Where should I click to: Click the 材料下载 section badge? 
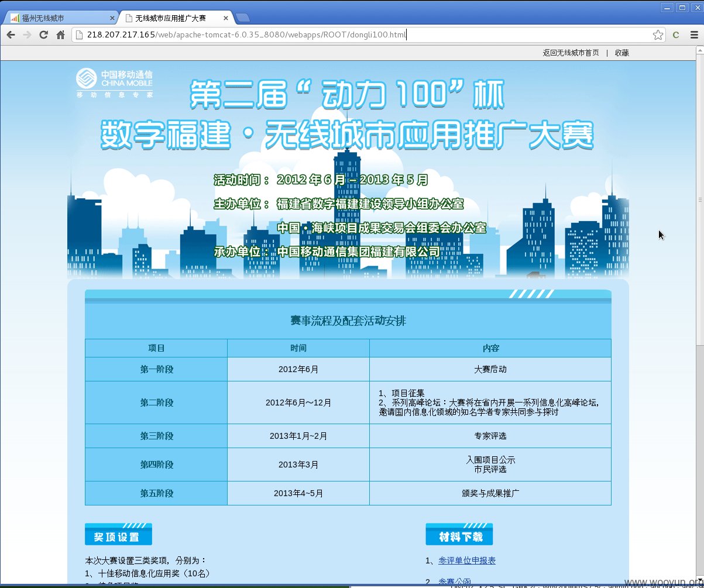click(459, 534)
